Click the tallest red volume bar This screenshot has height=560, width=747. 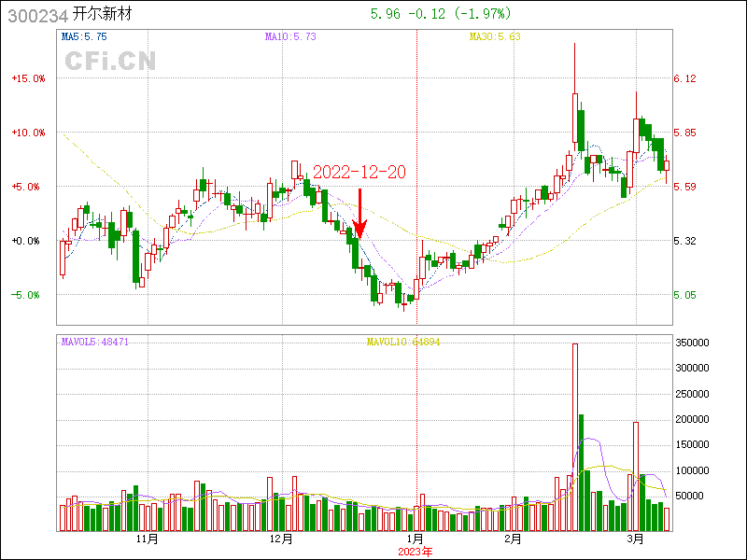[x=575, y=437]
